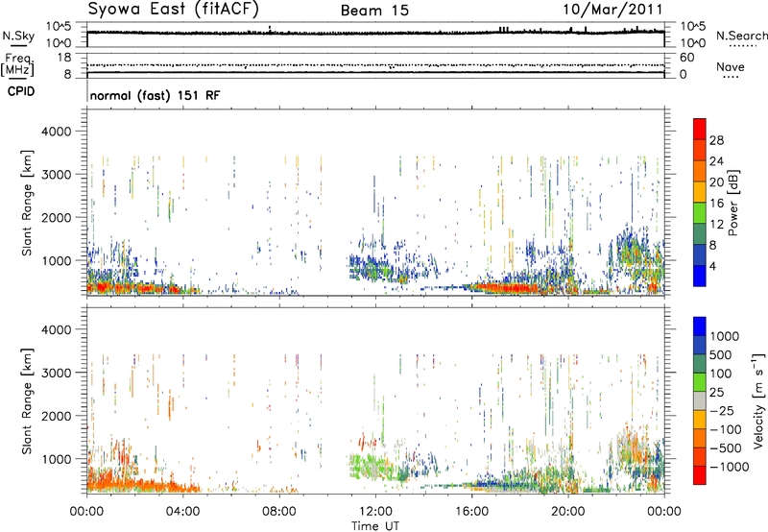Click the 'Time UT' axis label
Image resolution: width=768 pixels, height=532 pixels.
[375, 526]
